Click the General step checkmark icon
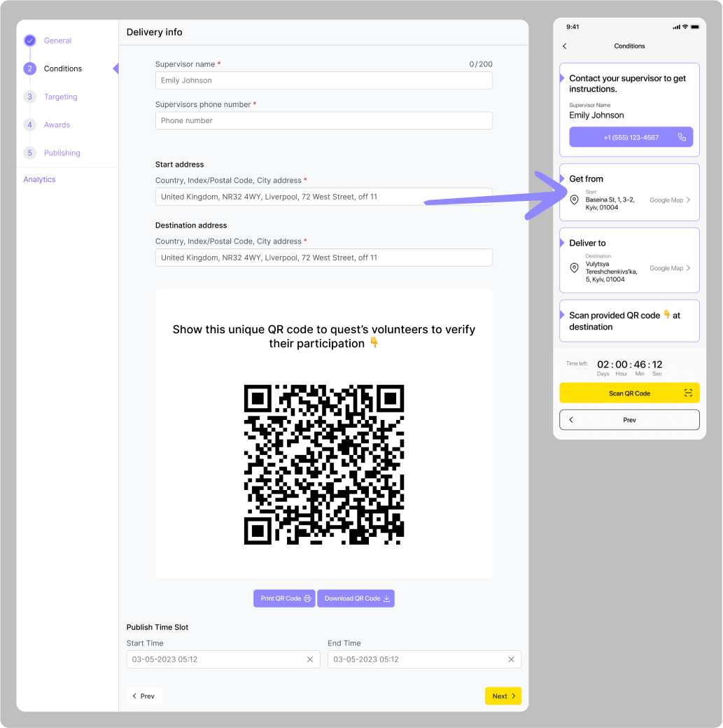 pyautogui.click(x=29, y=41)
